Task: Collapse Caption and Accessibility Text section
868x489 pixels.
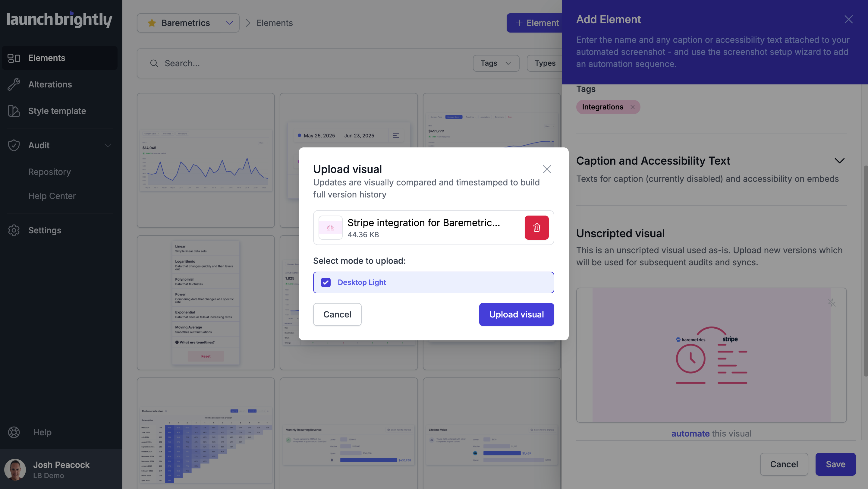Action: pyautogui.click(x=839, y=161)
